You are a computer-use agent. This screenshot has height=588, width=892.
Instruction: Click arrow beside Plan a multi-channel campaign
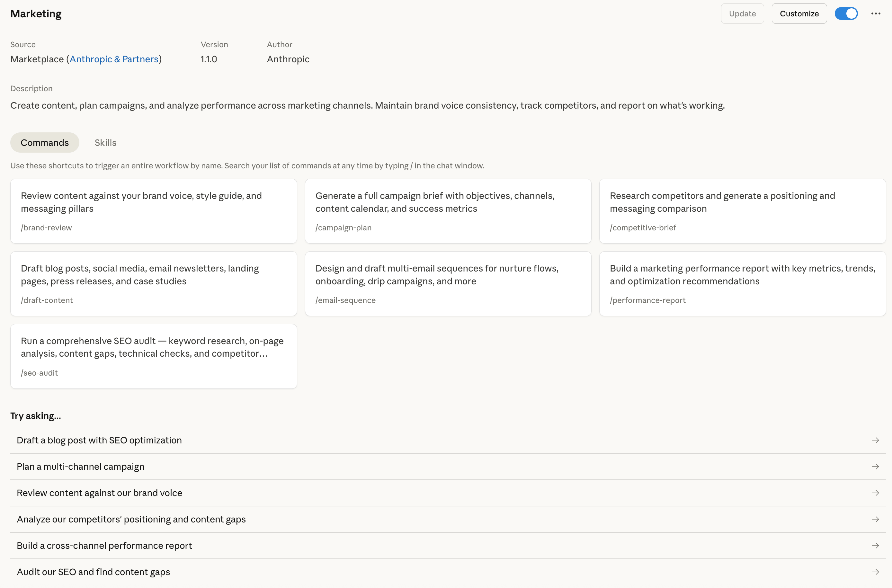point(875,467)
